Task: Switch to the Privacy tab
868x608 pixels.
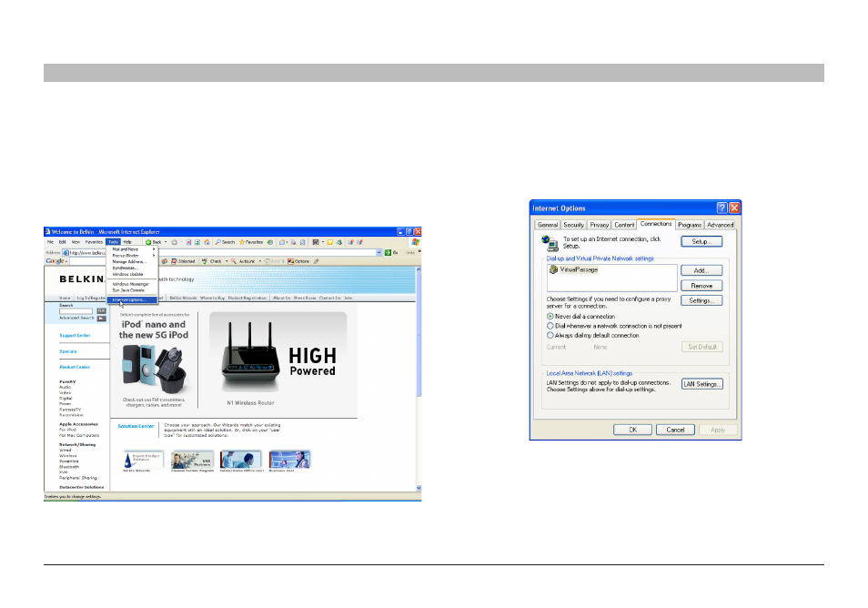Action: pos(599,225)
